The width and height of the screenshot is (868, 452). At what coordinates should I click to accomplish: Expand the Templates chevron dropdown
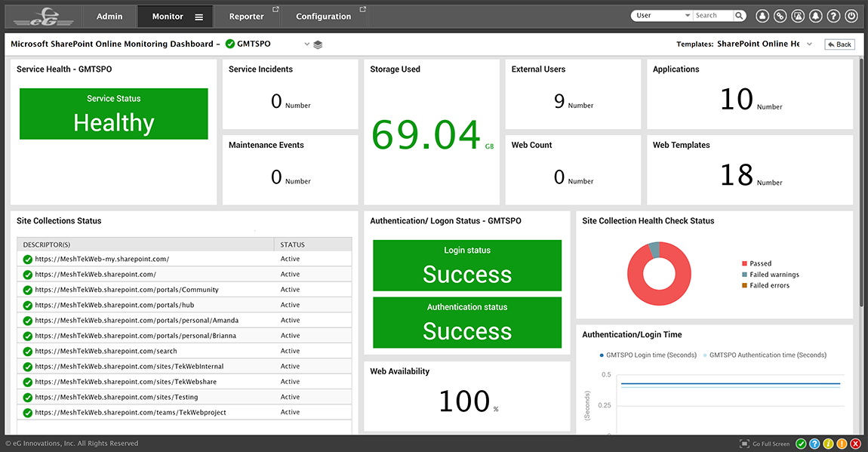(809, 45)
